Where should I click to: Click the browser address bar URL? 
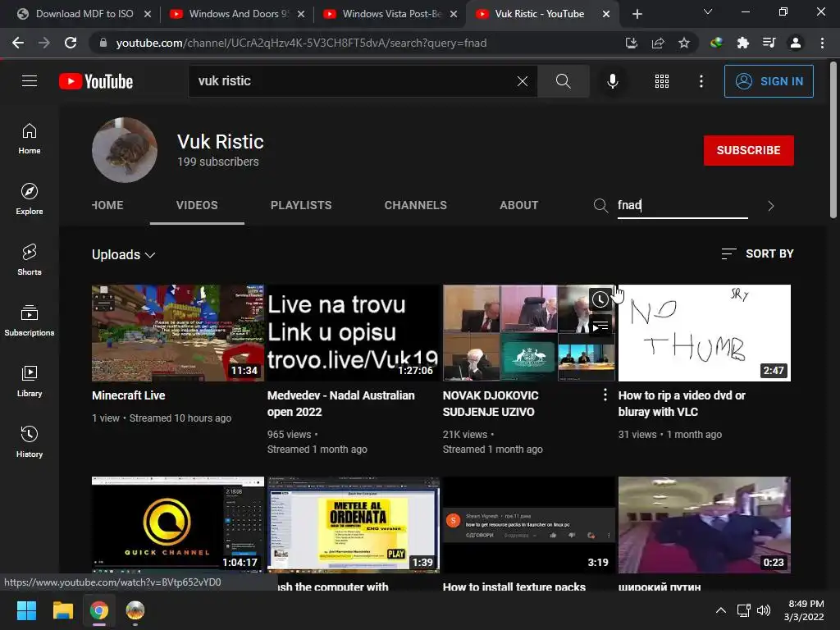pyautogui.click(x=301, y=43)
